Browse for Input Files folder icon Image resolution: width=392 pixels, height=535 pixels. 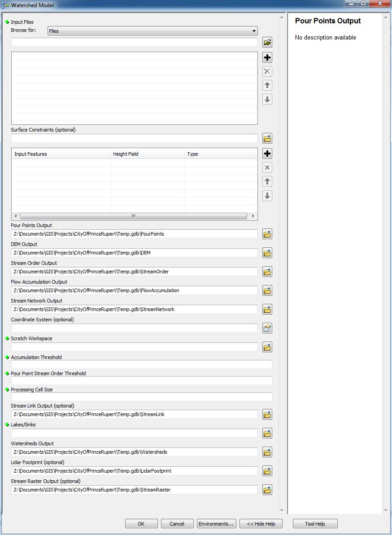coord(267,42)
